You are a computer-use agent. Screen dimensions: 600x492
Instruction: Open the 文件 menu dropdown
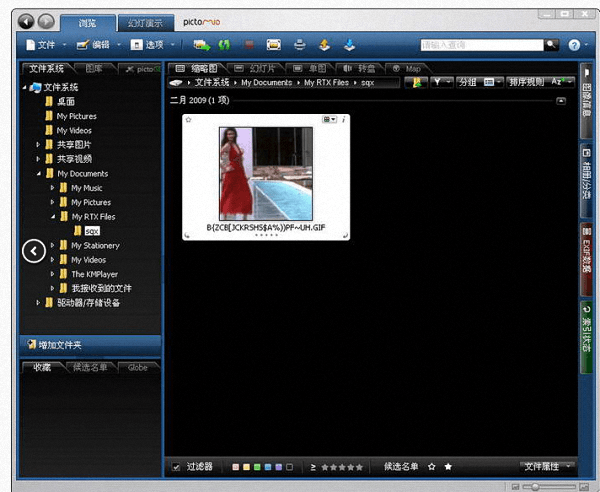46,45
